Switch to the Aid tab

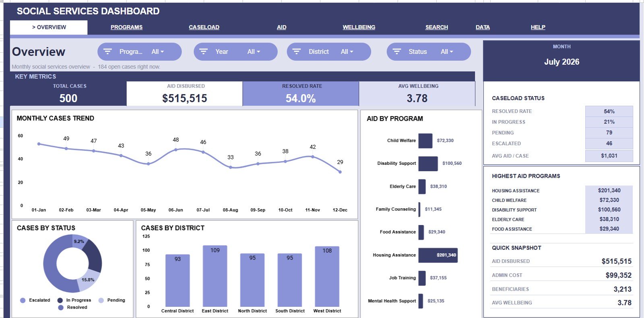tap(282, 27)
